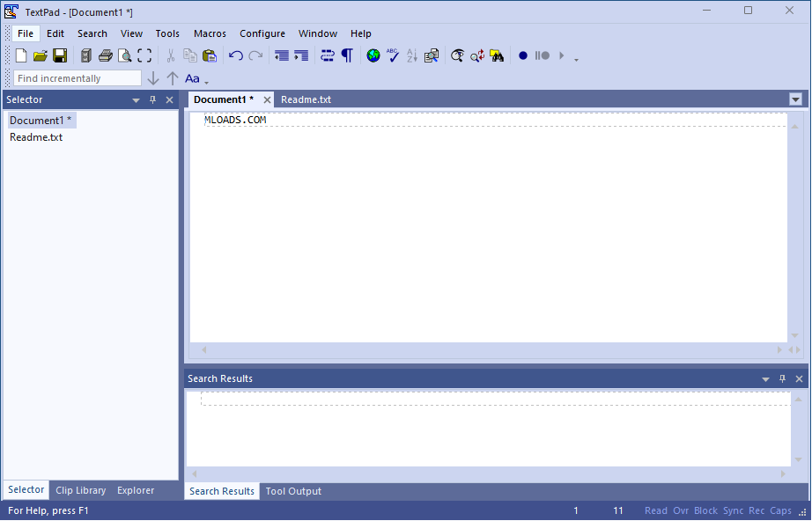
Task: Open the Edit menu
Action: (x=55, y=33)
